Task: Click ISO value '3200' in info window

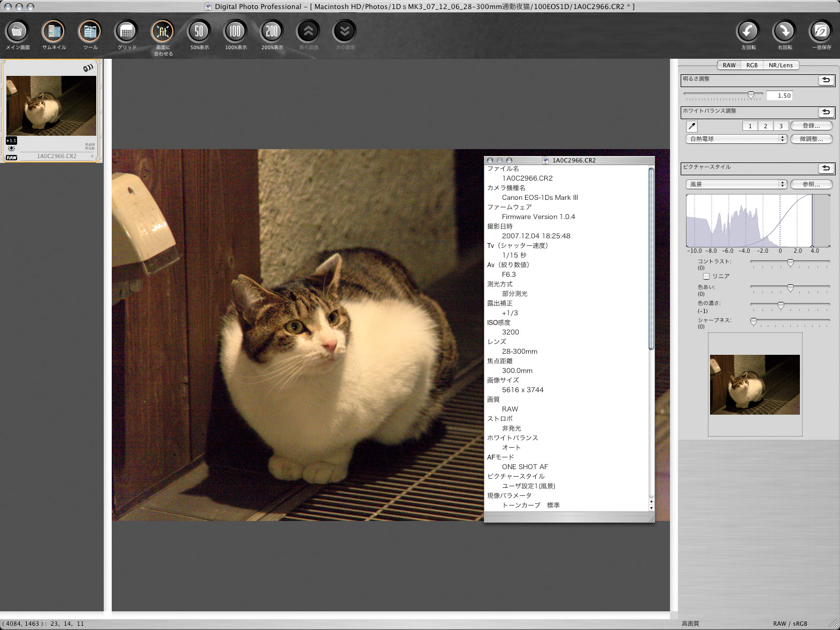Action: pyautogui.click(x=510, y=332)
